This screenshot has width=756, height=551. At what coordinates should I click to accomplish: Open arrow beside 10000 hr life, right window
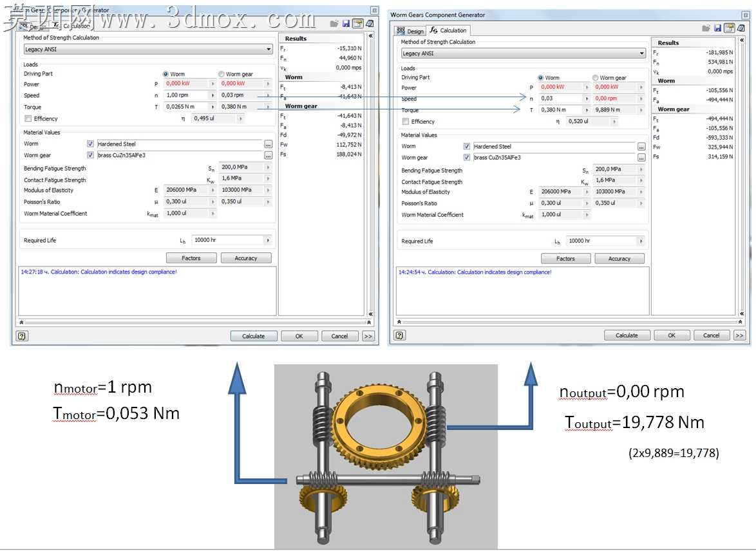(x=641, y=241)
